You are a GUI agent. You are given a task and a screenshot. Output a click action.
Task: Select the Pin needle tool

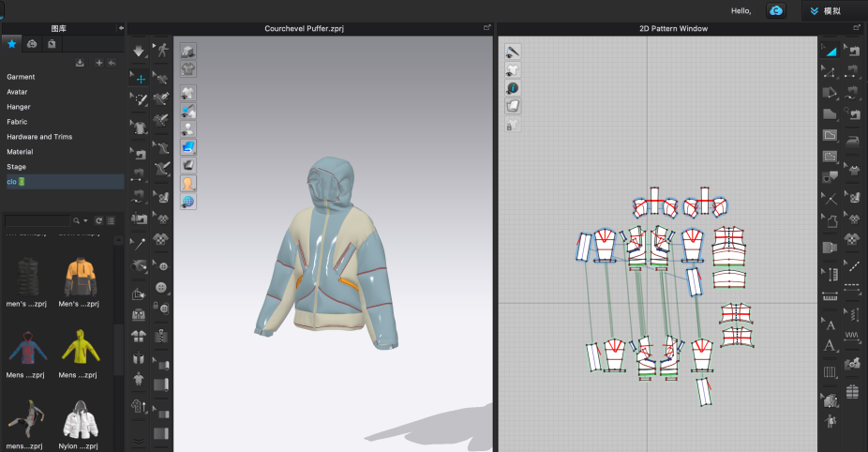tap(139, 243)
